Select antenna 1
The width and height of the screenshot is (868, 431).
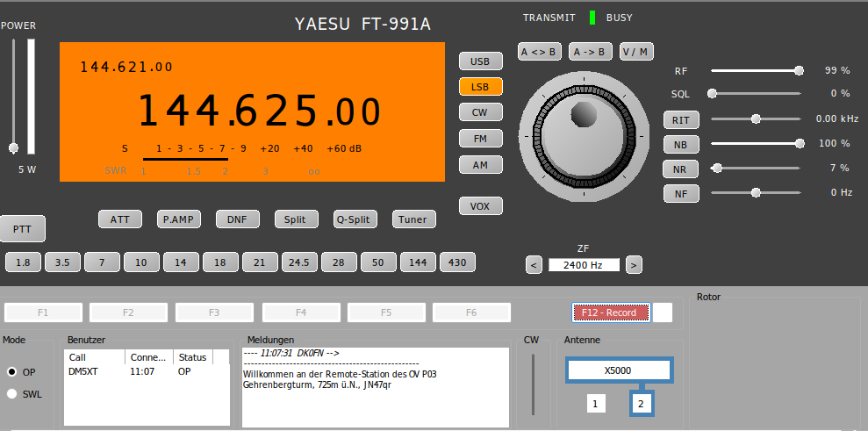pyautogui.click(x=596, y=403)
